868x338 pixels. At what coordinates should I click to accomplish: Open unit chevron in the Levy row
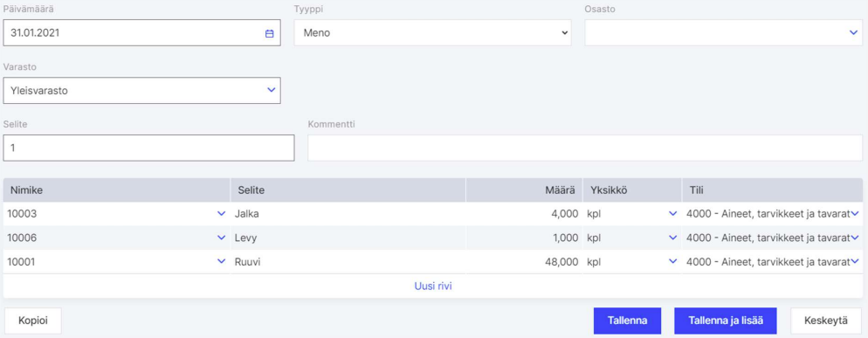click(673, 238)
